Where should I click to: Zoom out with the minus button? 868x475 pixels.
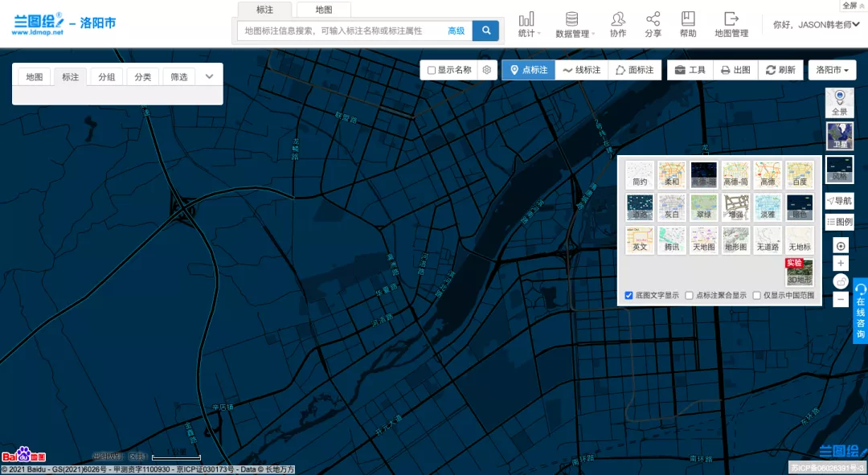(x=841, y=300)
